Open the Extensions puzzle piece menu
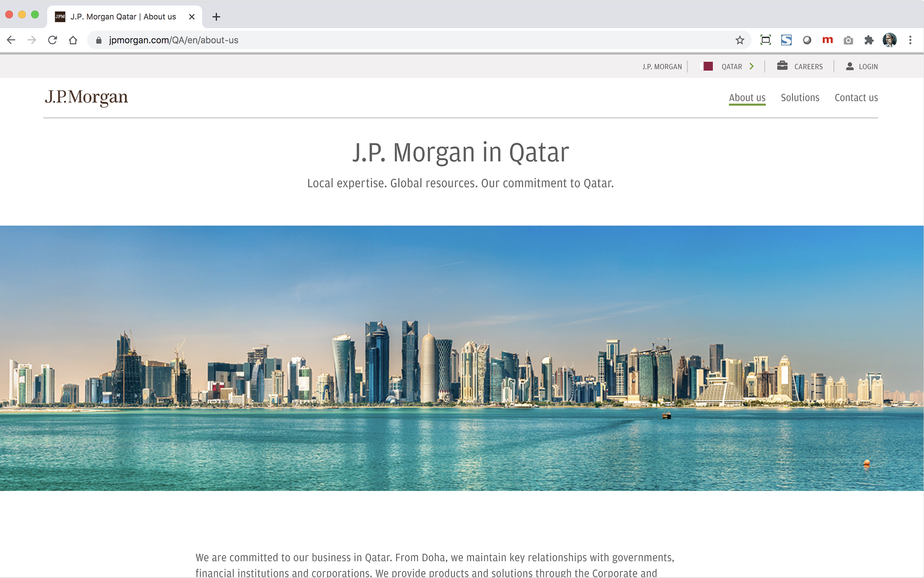 (868, 40)
